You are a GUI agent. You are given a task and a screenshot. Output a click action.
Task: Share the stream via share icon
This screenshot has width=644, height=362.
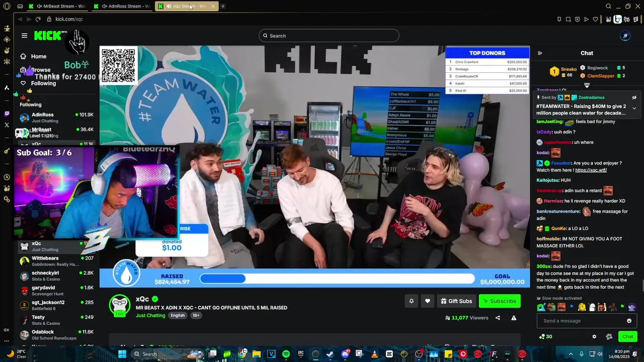point(498,318)
